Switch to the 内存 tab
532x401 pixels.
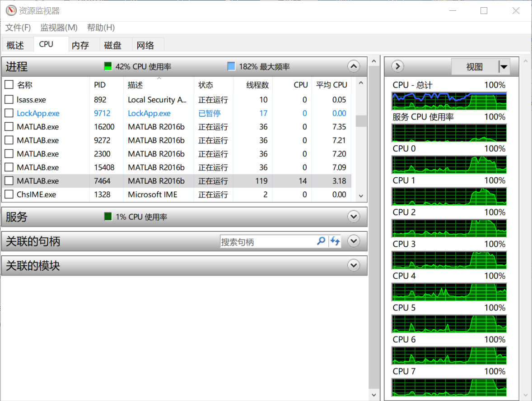[84, 45]
